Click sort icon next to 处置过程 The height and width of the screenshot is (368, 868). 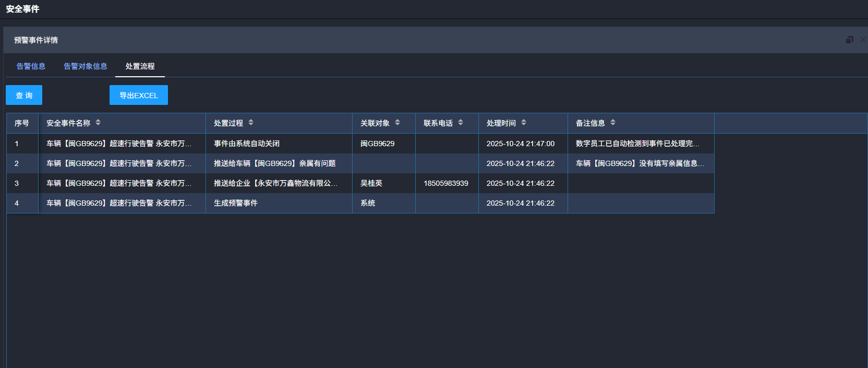[251, 123]
